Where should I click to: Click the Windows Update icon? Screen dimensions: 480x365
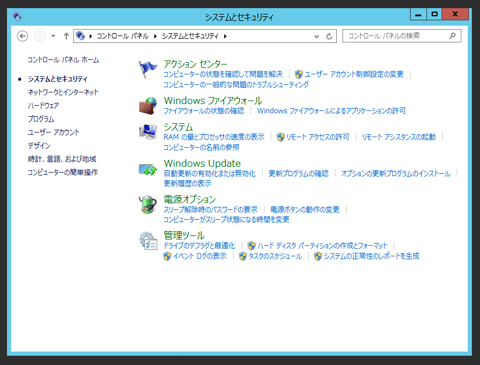(148, 169)
